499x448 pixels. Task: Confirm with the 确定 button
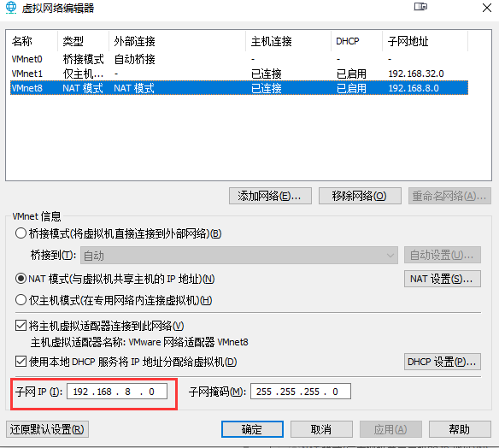pyautogui.click(x=252, y=429)
